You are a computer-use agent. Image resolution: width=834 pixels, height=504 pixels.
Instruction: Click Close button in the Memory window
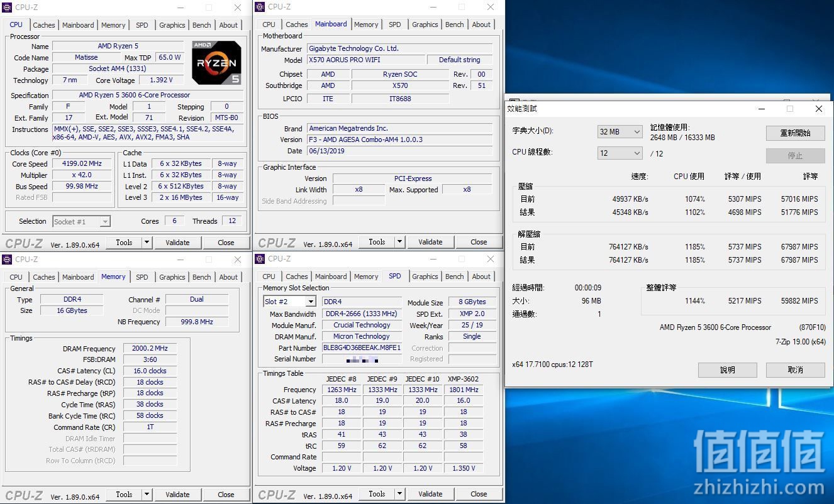point(226,494)
